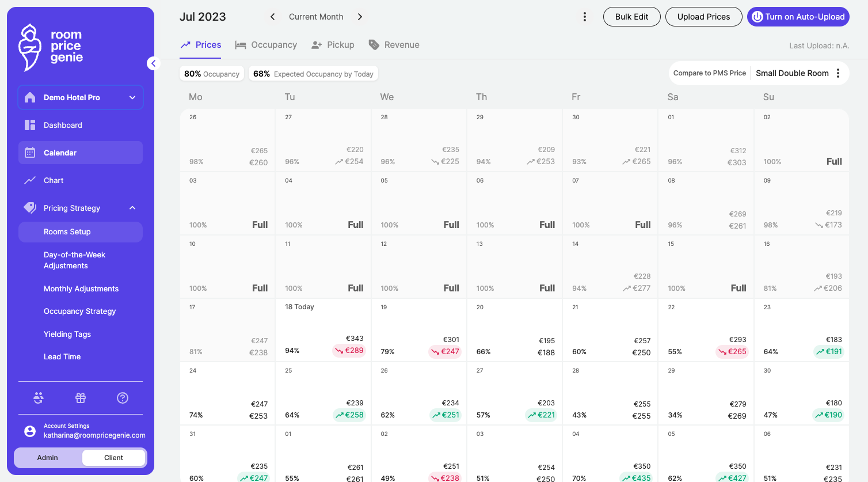868x482 pixels.
Task: Collapse the sidebar with the arrow button
Action: click(x=153, y=63)
